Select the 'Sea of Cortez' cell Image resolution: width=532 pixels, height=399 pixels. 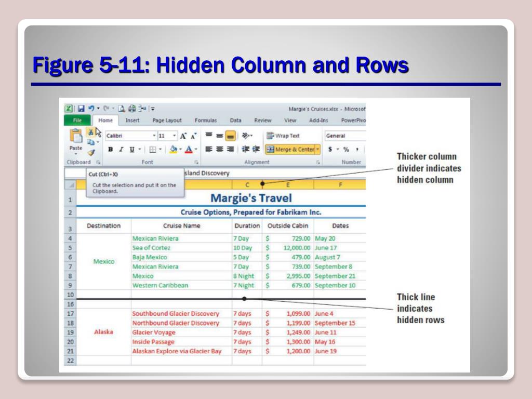click(x=181, y=248)
